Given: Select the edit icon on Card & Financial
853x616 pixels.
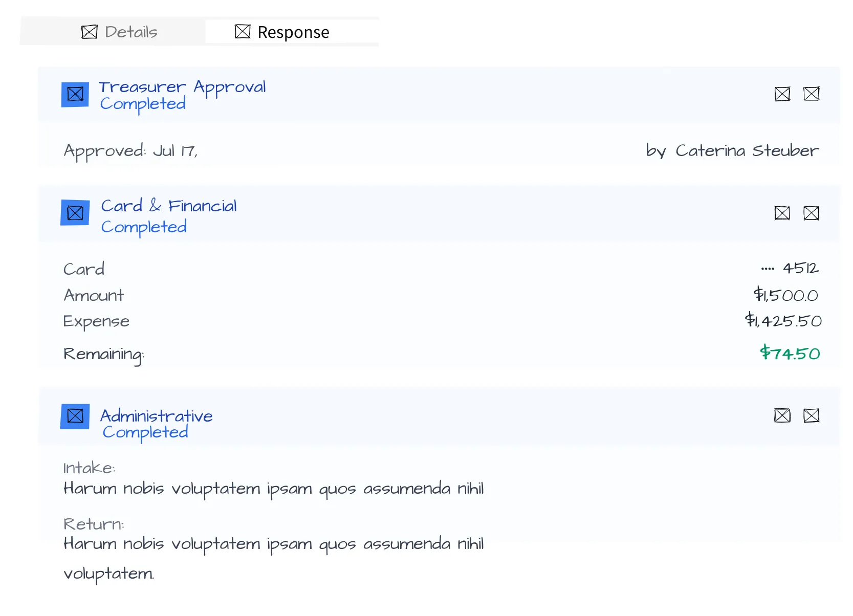Looking at the screenshot, I should (x=782, y=213).
